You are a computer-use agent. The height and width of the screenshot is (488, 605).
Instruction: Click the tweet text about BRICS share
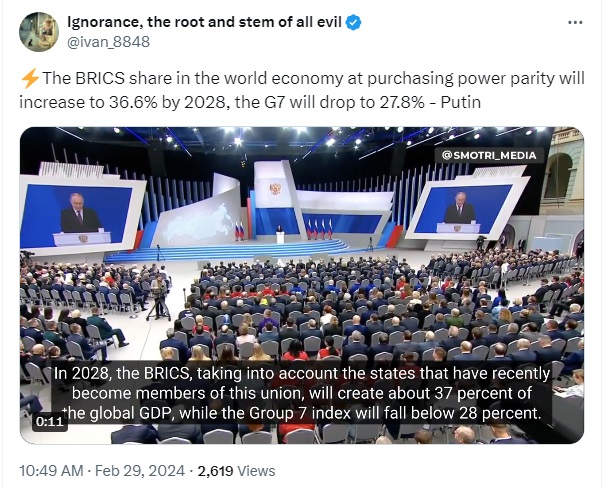click(302, 90)
